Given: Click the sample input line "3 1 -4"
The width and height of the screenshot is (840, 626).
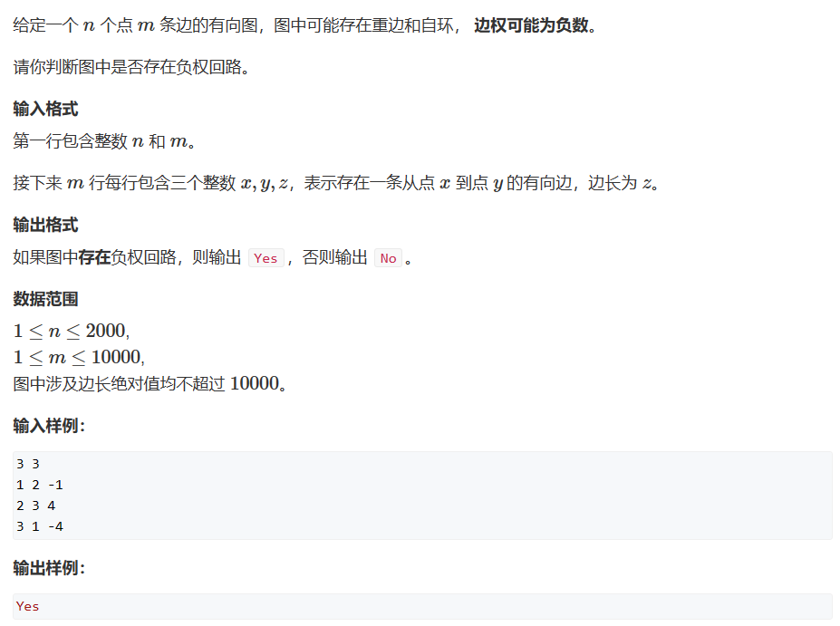Looking at the screenshot, I should point(40,526).
